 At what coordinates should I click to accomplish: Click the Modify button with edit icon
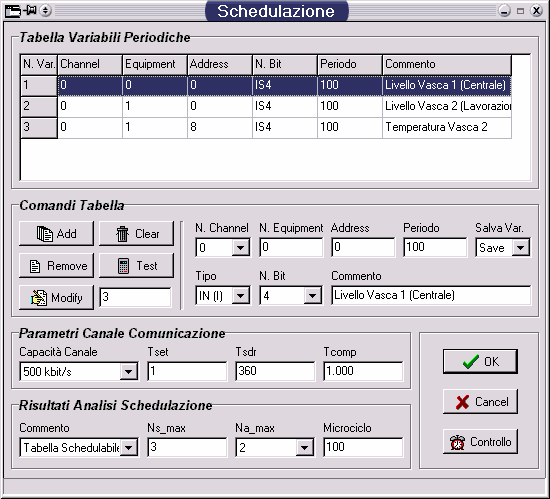coord(56,297)
